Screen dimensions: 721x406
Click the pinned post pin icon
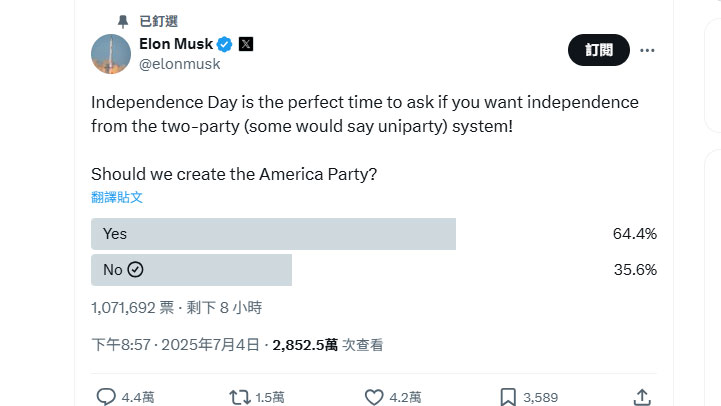[x=123, y=20]
